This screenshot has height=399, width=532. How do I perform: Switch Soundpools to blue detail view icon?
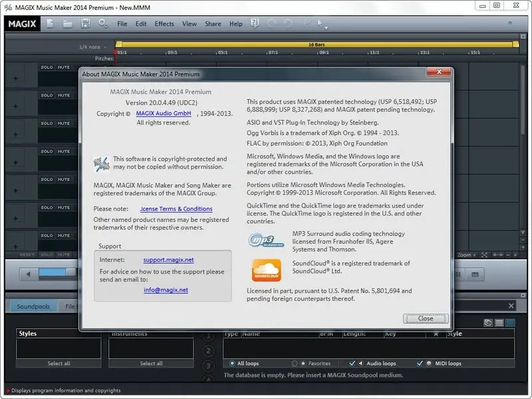(510, 323)
